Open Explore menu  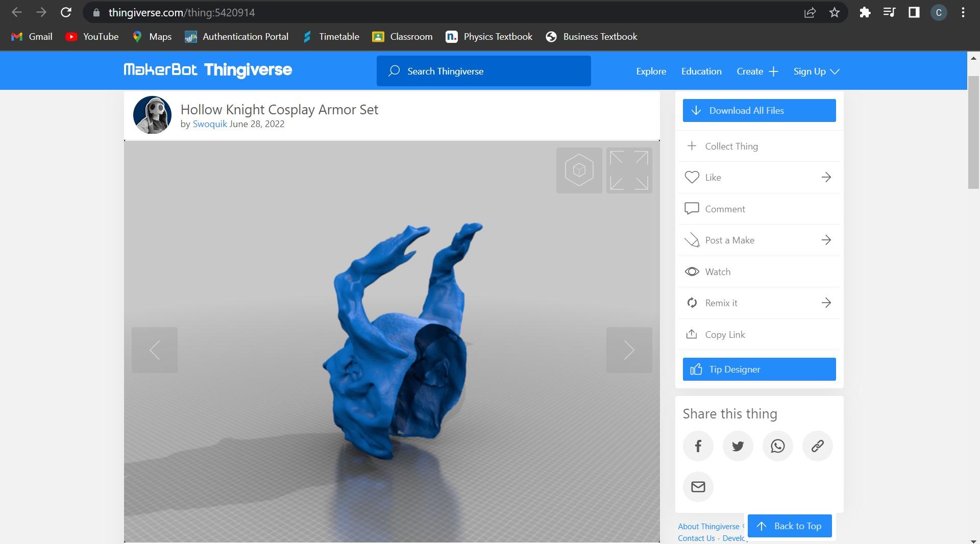tap(651, 71)
